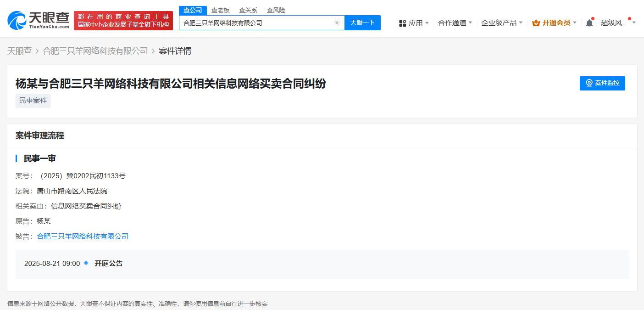This screenshot has height=310, width=644.
Task: Select the 查风险 tab
Action: (x=275, y=10)
